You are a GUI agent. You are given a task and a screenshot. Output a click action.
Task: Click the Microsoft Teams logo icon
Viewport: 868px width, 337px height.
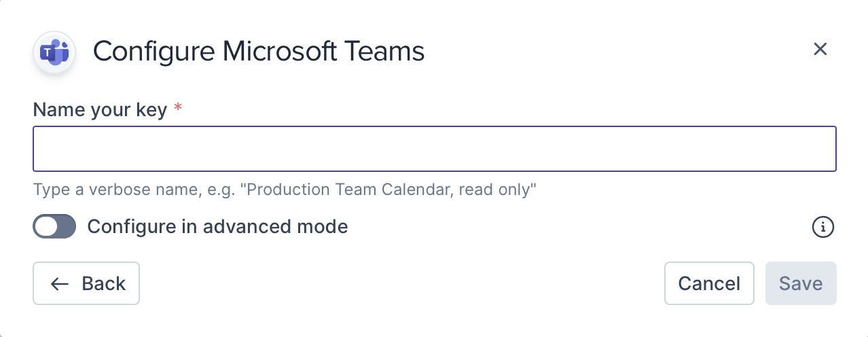54,52
